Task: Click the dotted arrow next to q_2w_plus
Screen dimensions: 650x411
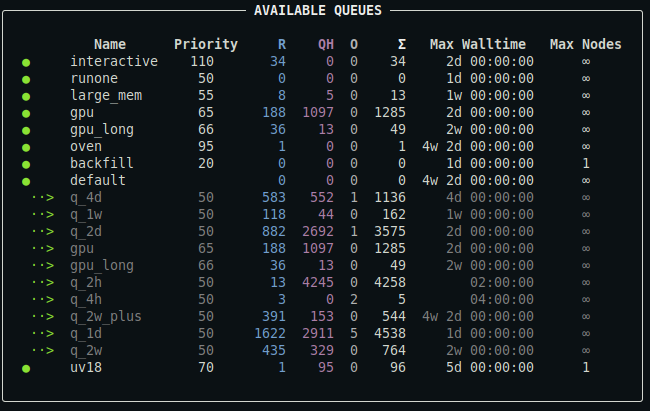Action: 43,316
